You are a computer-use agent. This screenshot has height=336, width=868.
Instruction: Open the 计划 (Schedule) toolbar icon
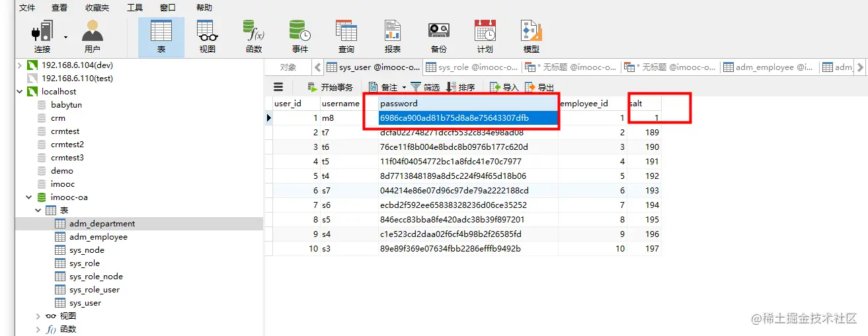coord(485,36)
